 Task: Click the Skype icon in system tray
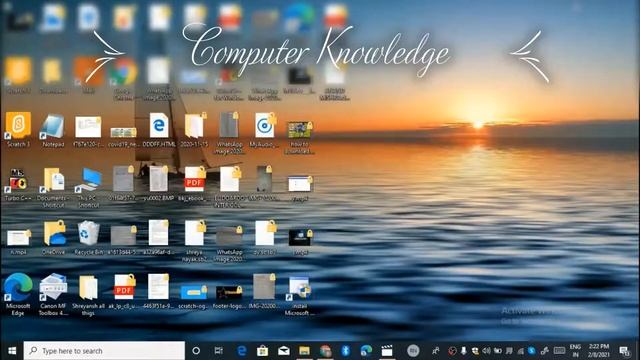coord(531,351)
